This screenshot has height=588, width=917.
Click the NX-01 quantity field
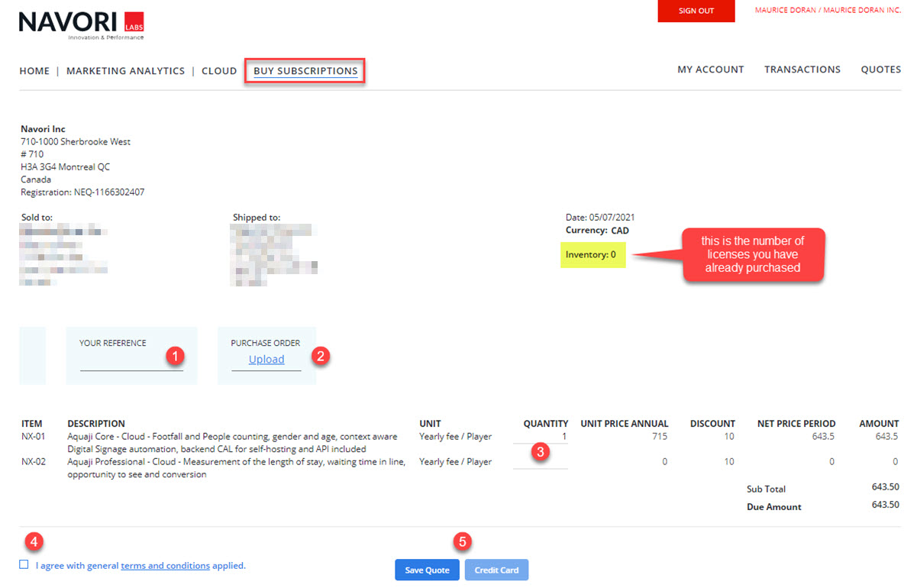click(x=541, y=437)
